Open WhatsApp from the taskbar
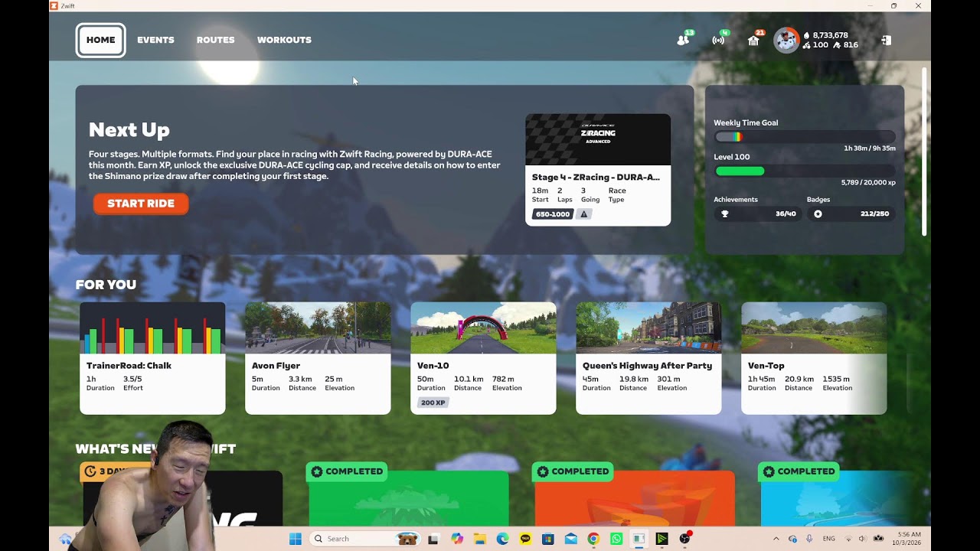 click(x=616, y=539)
